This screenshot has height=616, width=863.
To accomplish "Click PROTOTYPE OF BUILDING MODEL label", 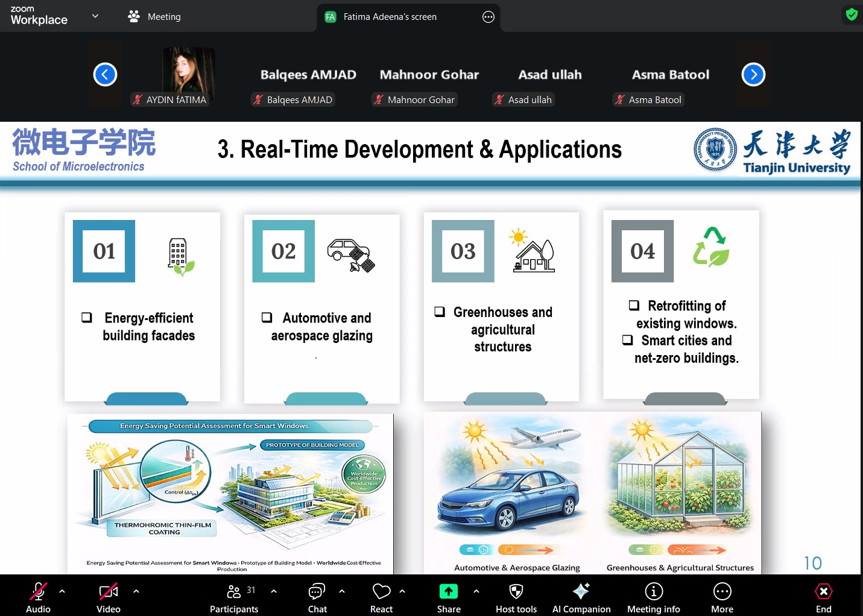I will (x=312, y=445).
